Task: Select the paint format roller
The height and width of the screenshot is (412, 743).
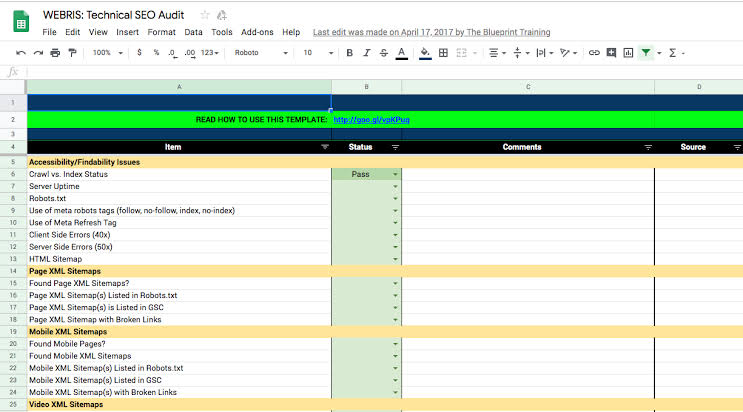Action: click(72, 53)
